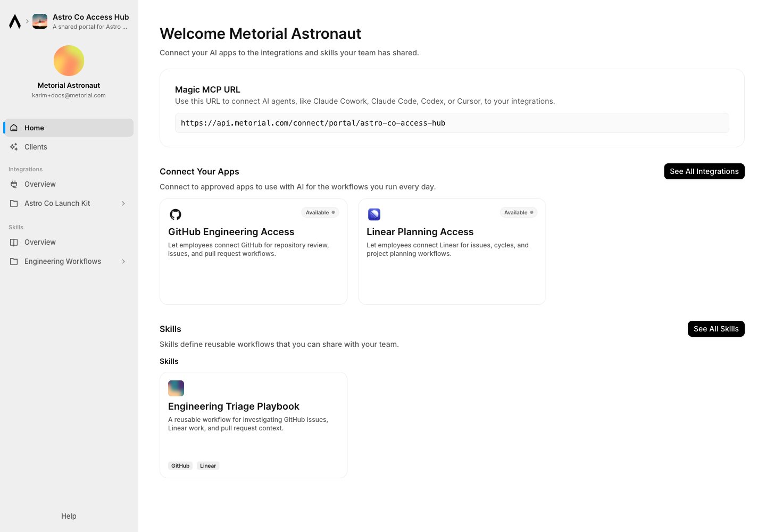Expand the Engineering Workflows chevron
This screenshot has height=532, width=766.
click(x=123, y=261)
